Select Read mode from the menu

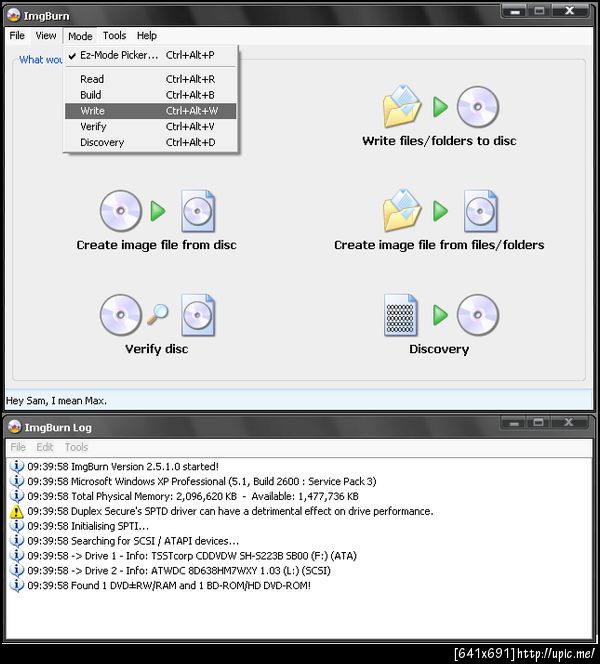click(150, 79)
